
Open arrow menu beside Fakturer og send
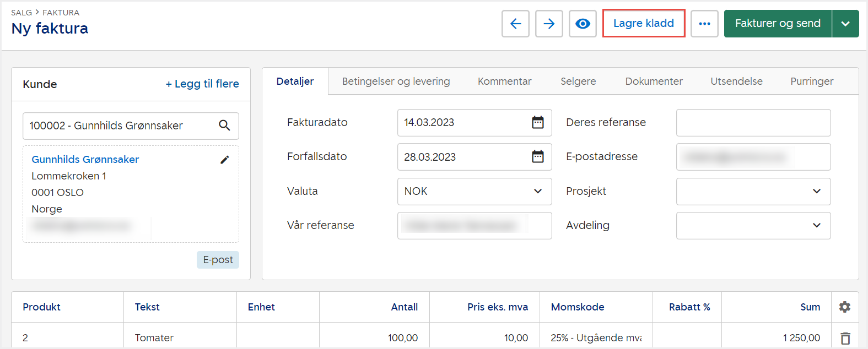pos(845,24)
